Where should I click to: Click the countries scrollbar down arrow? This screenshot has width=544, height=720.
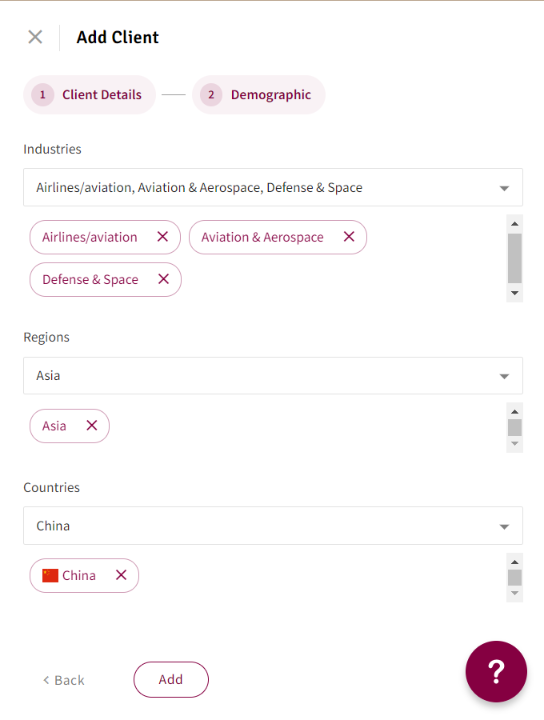[x=515, y=593]
